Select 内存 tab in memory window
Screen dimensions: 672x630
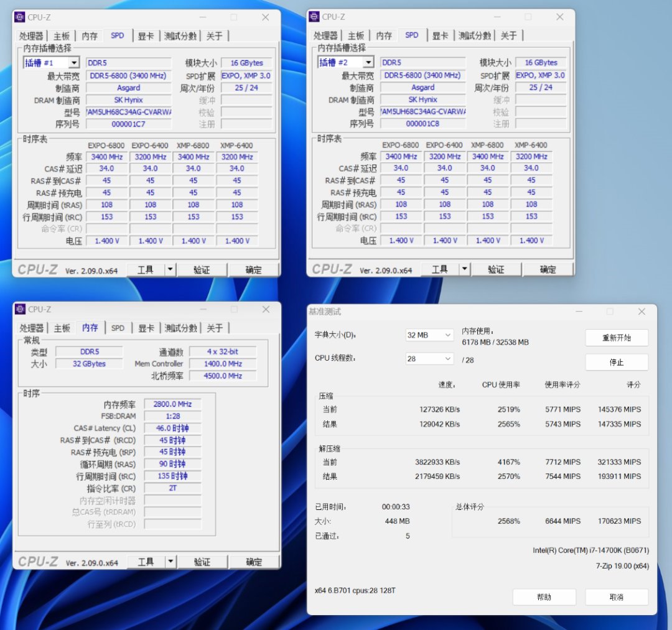90,328
